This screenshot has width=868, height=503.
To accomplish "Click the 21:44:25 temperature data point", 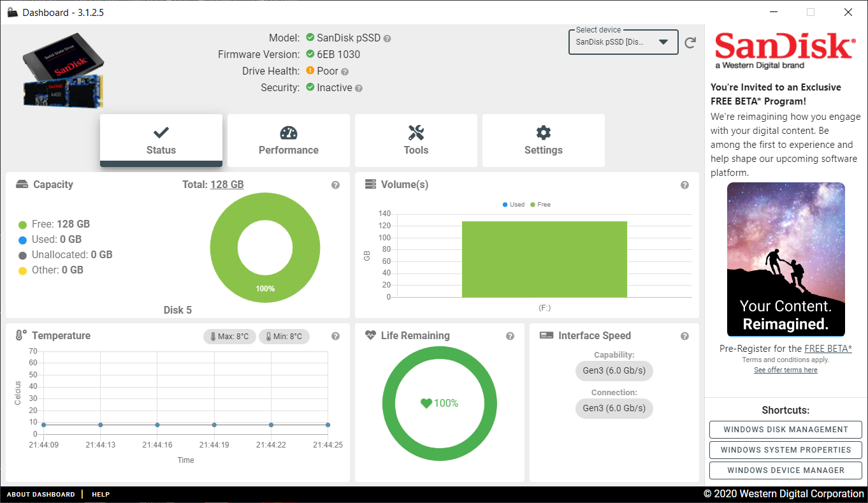I will (328, 425).
